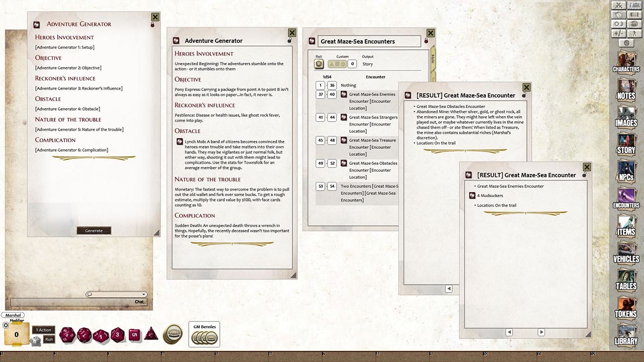Screen dimensions: 644x362
Task: Toggle the lock on Great Maze-Sea Encounters window
Action: tap(426, 41)
